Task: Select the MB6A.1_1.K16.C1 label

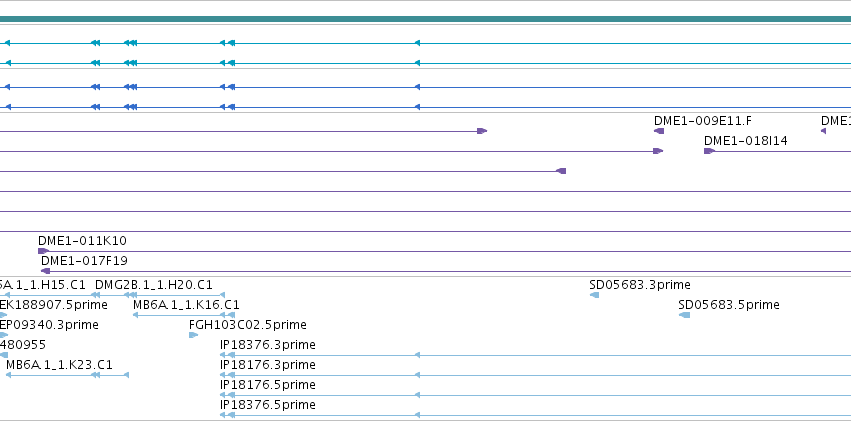Action: tap(186, 305)
